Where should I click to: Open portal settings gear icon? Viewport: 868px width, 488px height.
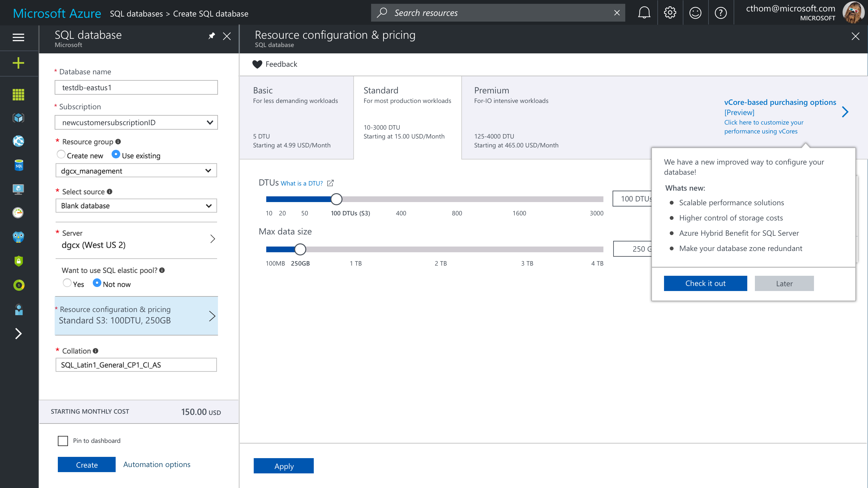[670, 13]
